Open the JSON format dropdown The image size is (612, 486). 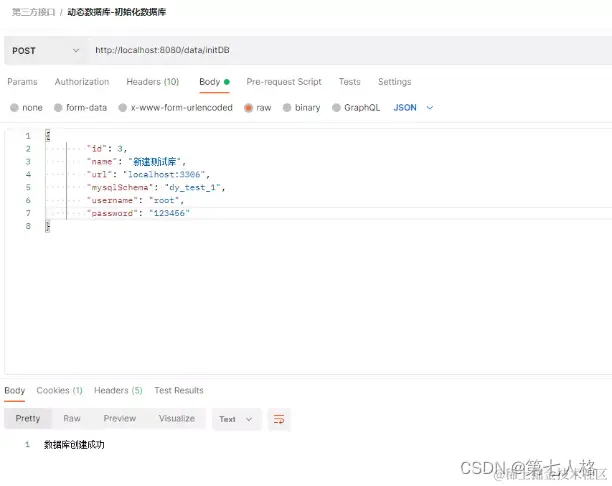pos(413,108)
